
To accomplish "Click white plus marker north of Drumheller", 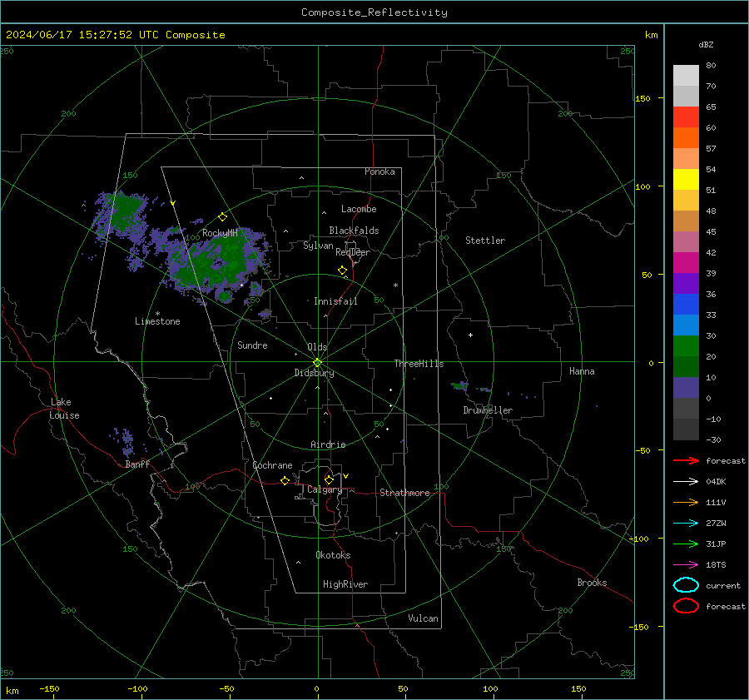I will 470,335.
